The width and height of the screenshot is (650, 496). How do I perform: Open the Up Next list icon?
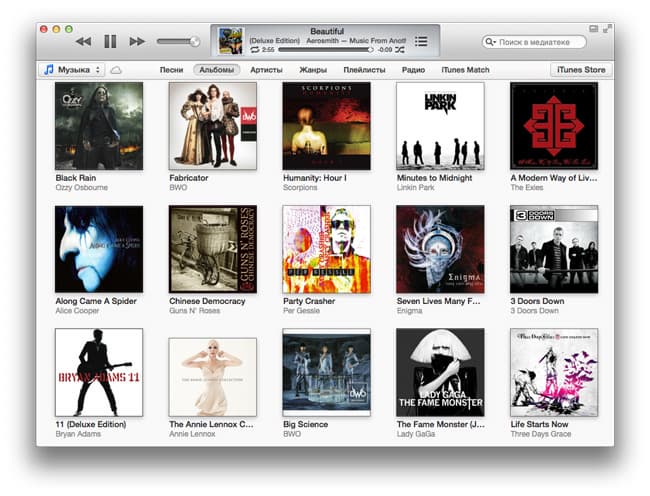pyautogui.click(x=421, y=41)
